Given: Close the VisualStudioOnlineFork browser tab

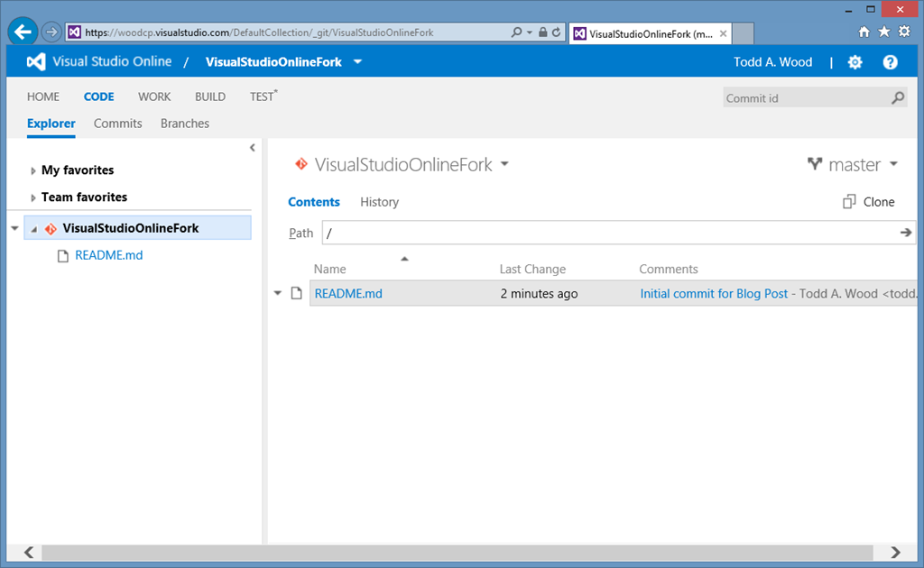Looking at the screenshot, I should pos(723,33).
